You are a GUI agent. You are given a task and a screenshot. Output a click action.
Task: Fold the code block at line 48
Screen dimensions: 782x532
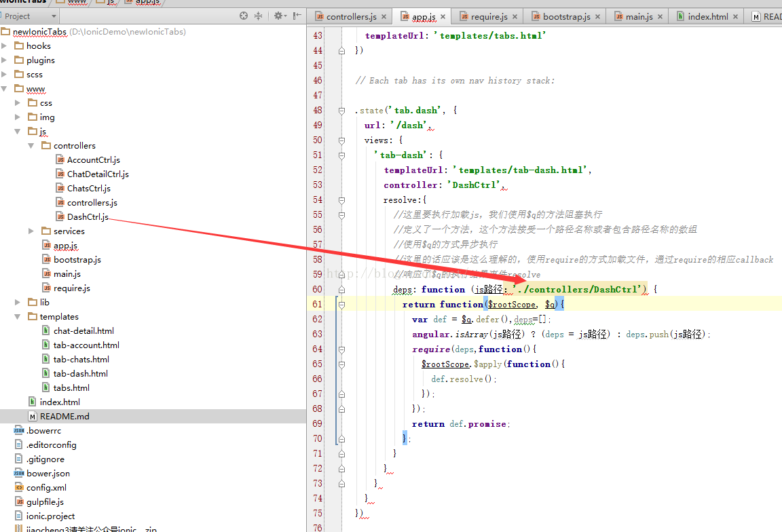(x=341, y=111)
